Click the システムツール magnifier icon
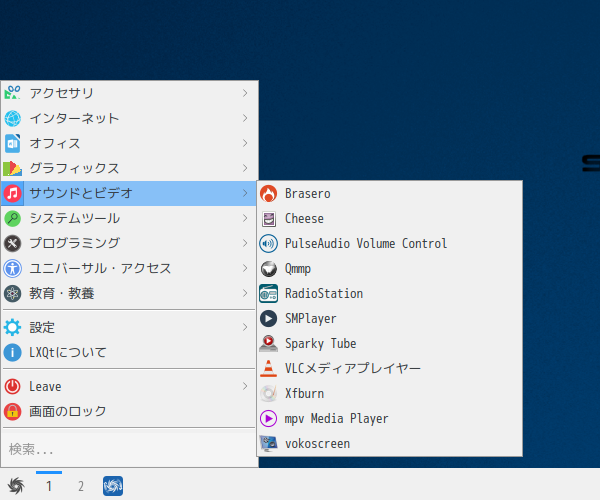 tap(13, 218)
